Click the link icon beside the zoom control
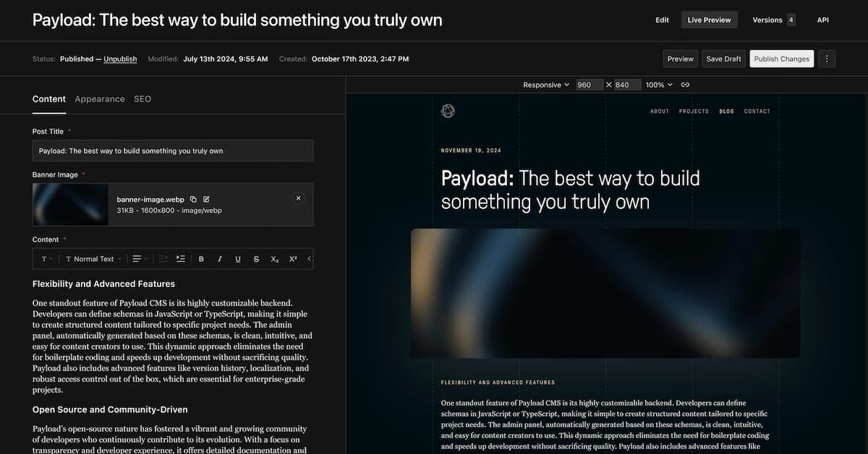 point(685,85)
